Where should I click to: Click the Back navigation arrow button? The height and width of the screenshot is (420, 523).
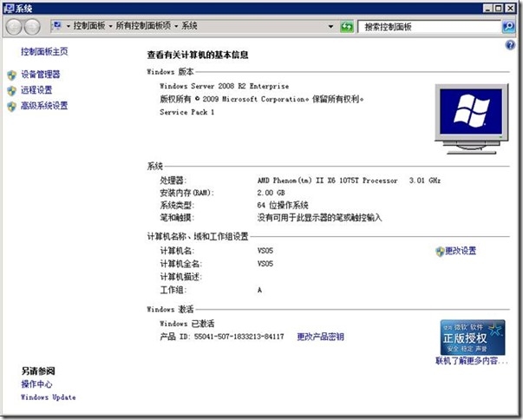tap(14, 27)
